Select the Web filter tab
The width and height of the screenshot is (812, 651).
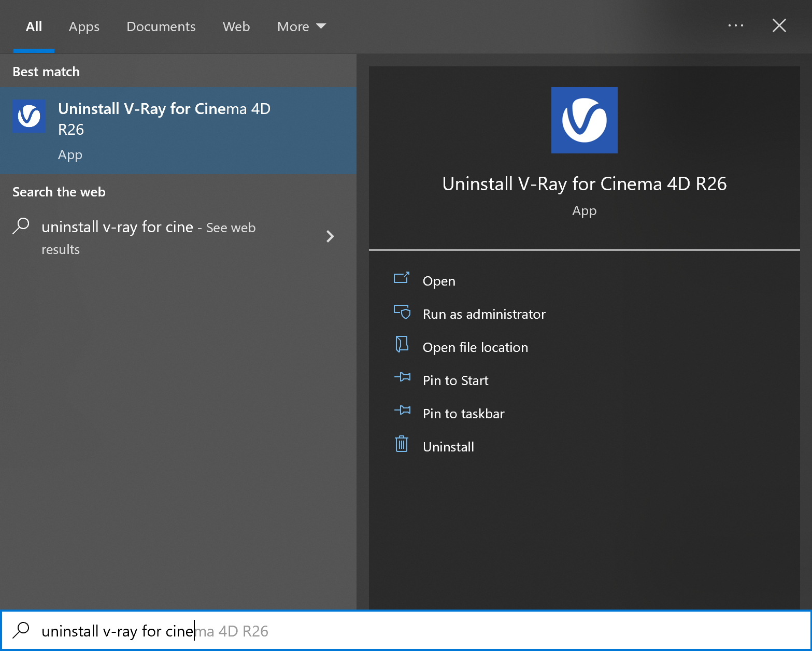tap(236, 26)
